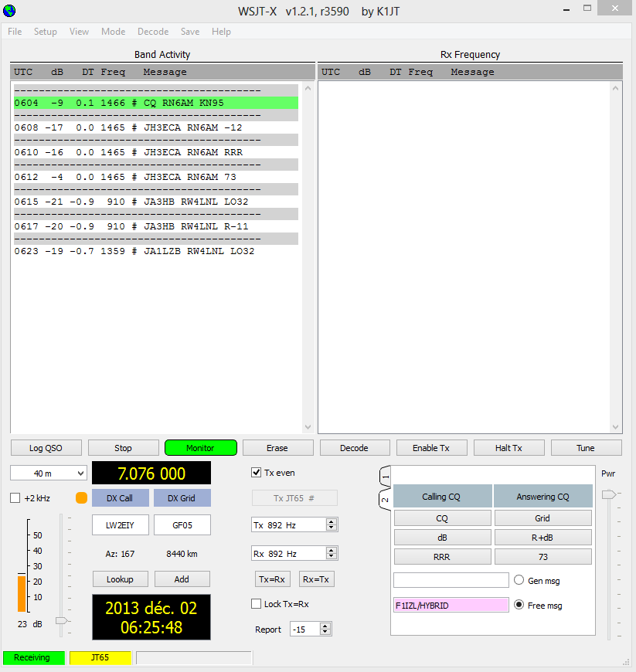Increase the Rx 892 Hz spinner value

click(x=331, y=550)
